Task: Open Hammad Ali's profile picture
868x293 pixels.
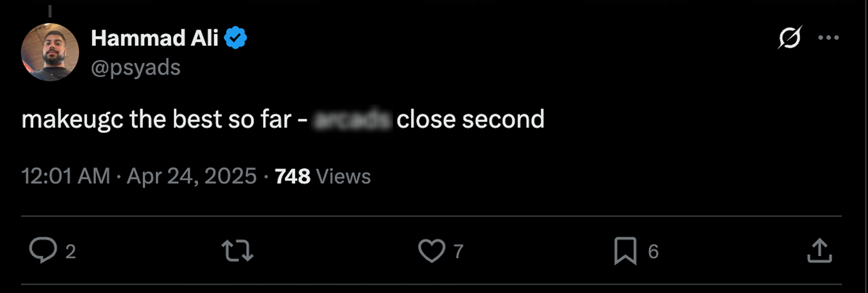Action: (50, 52)
